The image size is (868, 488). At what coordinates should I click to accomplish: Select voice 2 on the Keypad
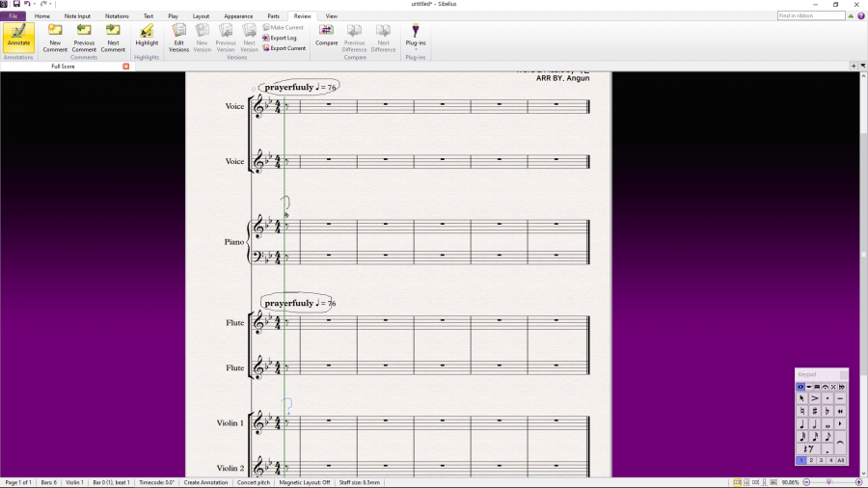pos(811,460)
